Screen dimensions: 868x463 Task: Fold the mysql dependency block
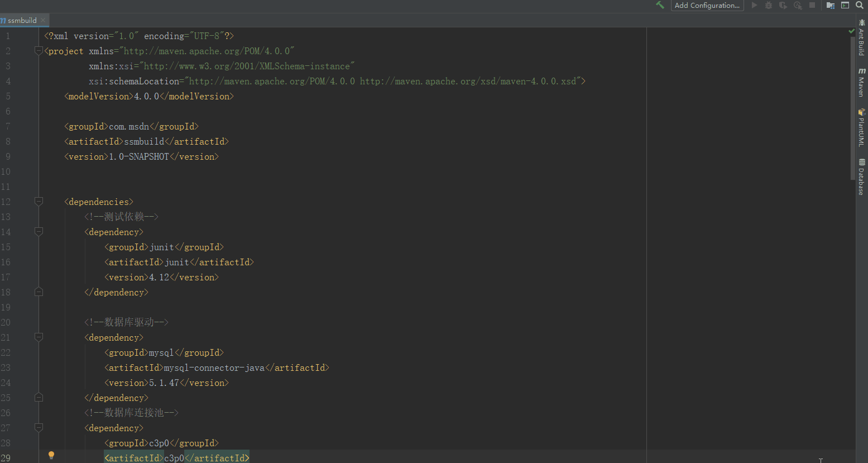pos(39,337)
